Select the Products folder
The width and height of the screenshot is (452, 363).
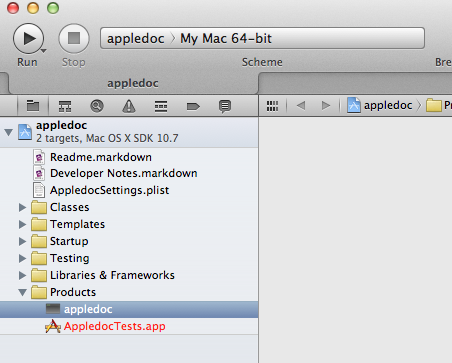[73, 292]
